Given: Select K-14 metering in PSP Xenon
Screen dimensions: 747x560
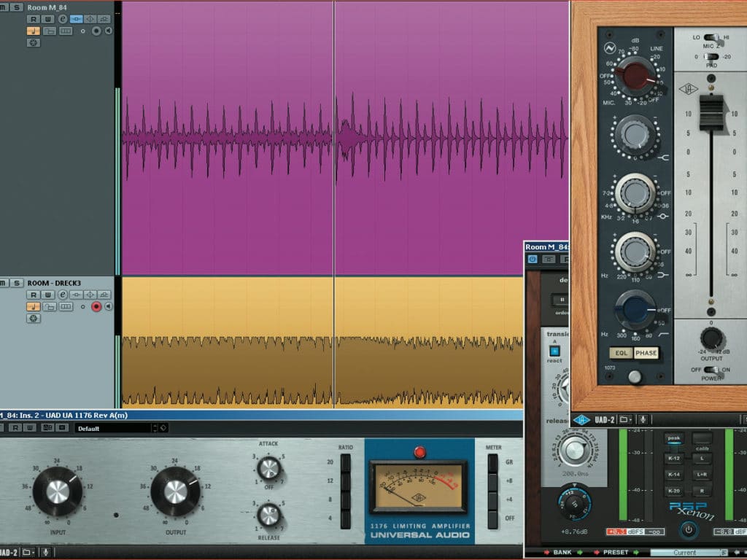Looking at the screenshot, I should pos(673,474).
